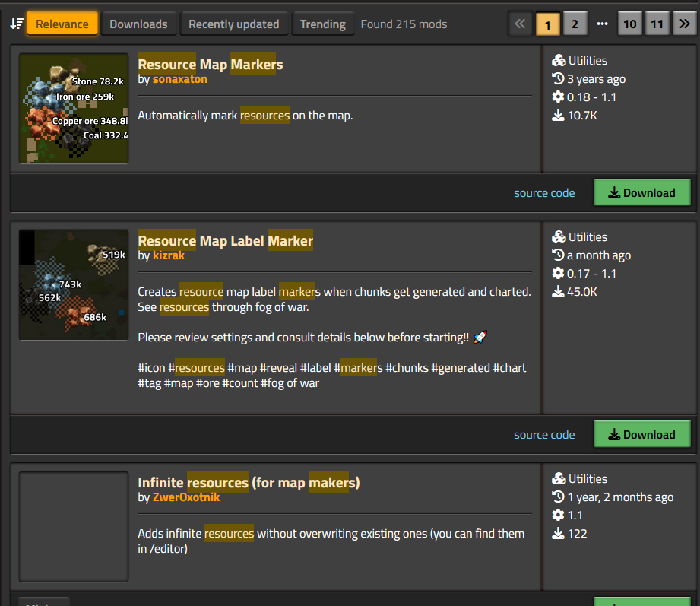
Task: Open ZwerOxotnik author page
Action: [x=185, y=497]
